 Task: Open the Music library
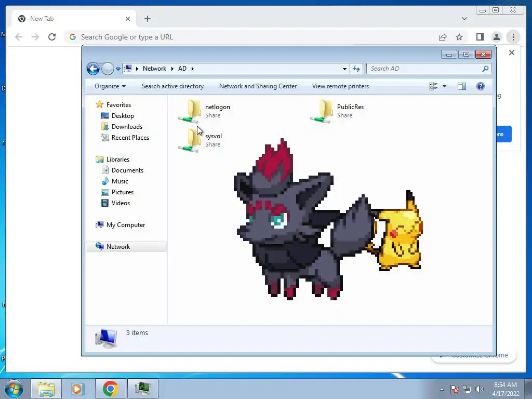[x=115, y=181]
